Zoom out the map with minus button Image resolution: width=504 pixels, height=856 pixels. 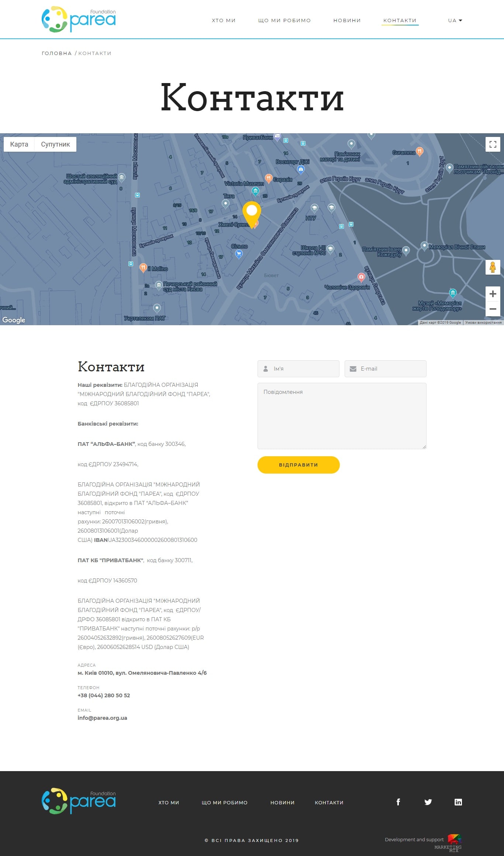[x=493, y=309]
